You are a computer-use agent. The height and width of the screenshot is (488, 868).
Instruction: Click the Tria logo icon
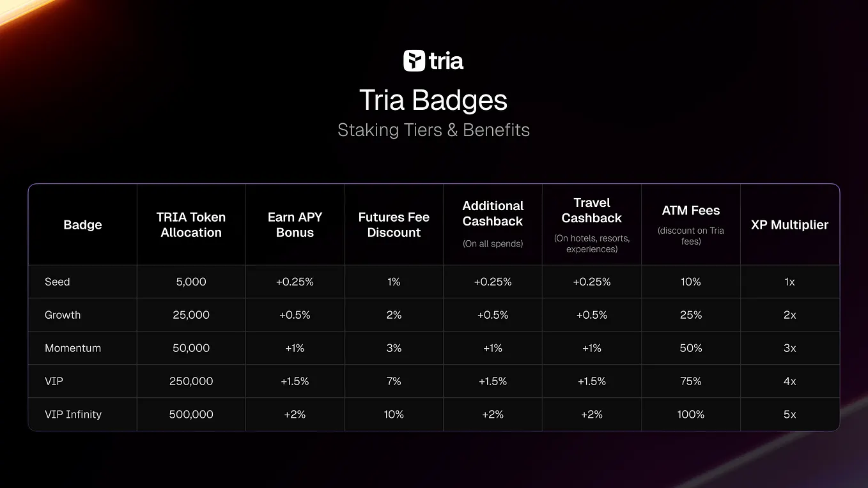(414, 61)
